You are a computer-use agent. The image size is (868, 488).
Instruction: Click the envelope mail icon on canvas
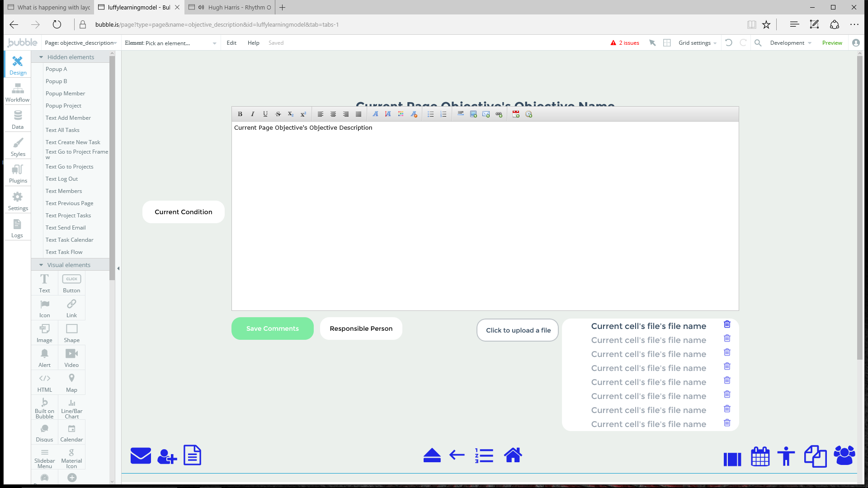pyautogui.click(x=141, y=455)
